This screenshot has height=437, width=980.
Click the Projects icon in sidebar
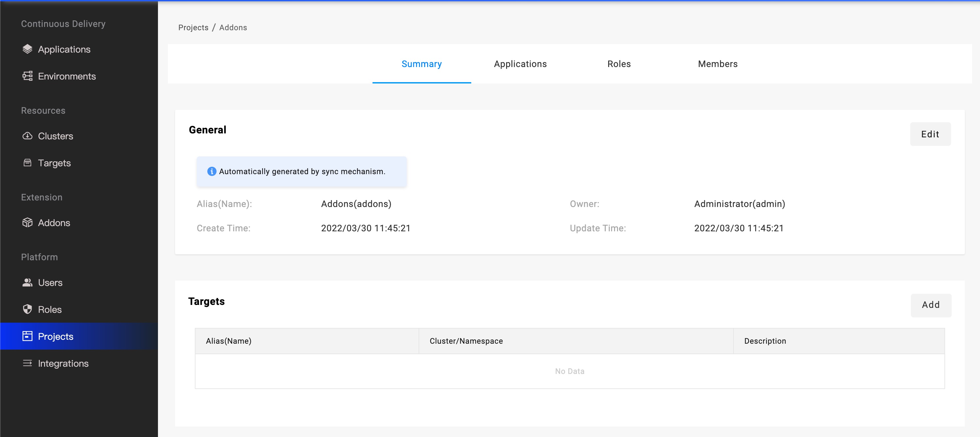[27, 336]
